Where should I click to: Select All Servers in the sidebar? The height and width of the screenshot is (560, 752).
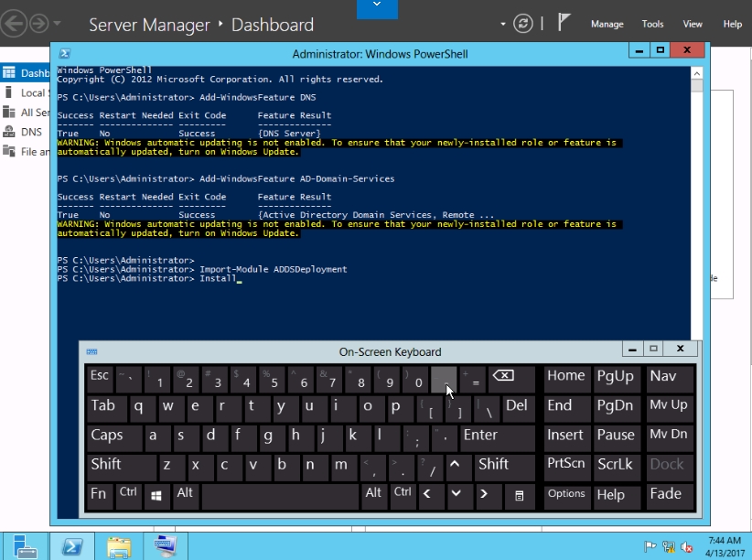tap(26, 113)
